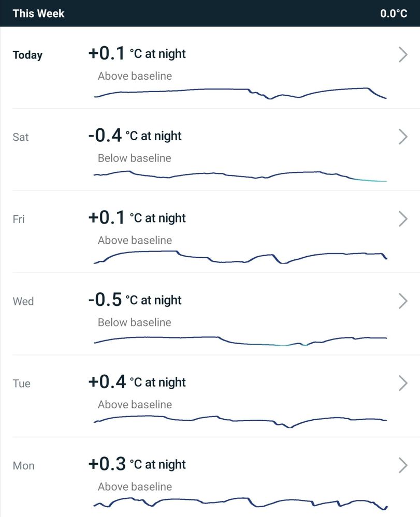This screenshot has width=420, height=517.
Task: Click the Today temperature trend graph
Action: click(x=240, y=93)
